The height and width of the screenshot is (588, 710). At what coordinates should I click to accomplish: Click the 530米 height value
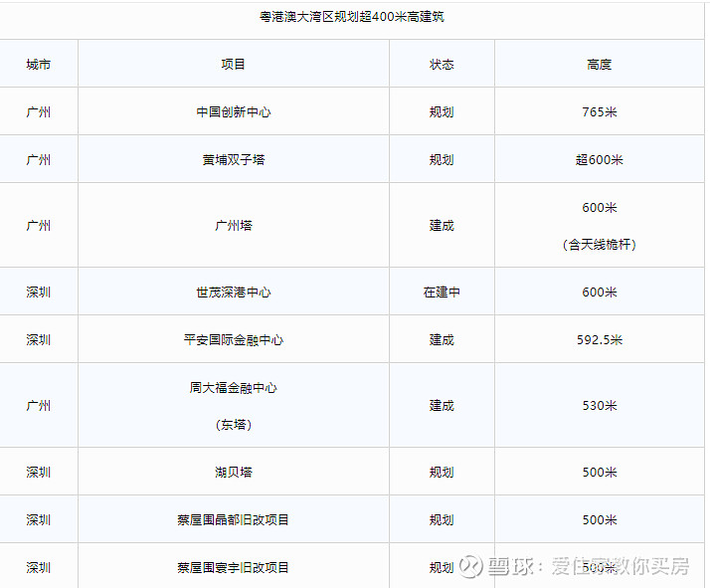(x=599, y=406)
